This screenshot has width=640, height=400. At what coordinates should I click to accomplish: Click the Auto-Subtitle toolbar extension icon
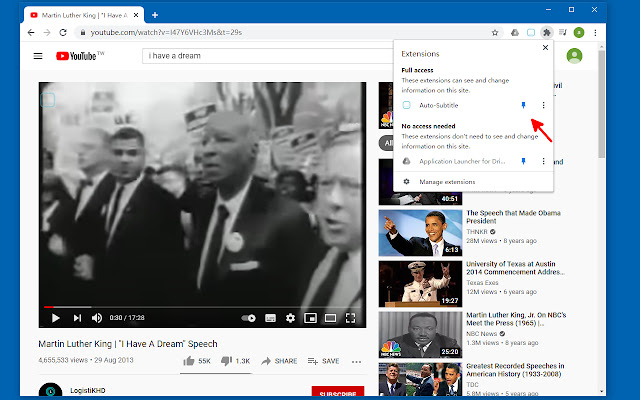pyautogui.click(x=531, y=33)
